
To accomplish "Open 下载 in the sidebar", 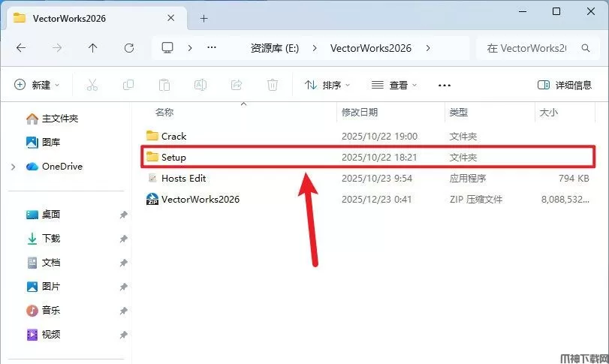I will [43, 239].
